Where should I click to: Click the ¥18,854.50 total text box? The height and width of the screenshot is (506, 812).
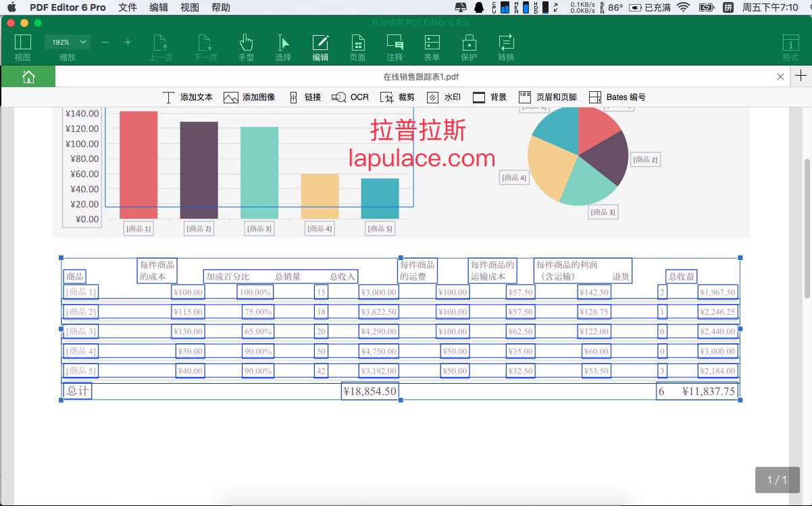pos(370,391)
